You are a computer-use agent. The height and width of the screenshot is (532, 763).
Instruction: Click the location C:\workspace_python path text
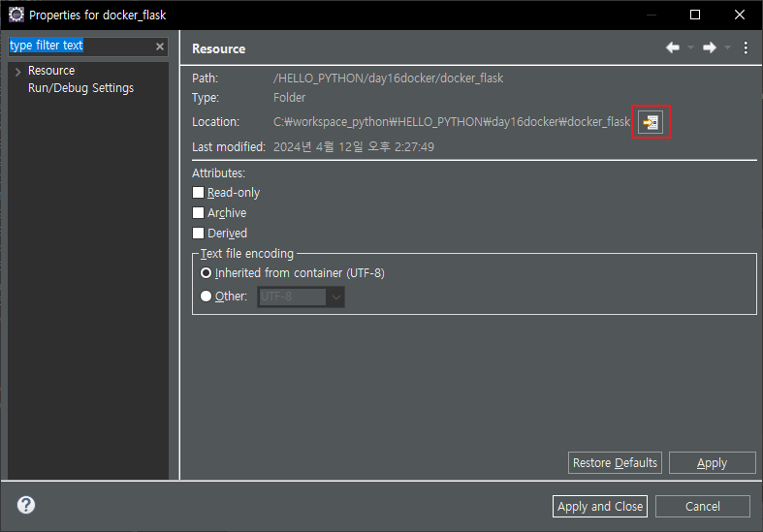[451, 121]
